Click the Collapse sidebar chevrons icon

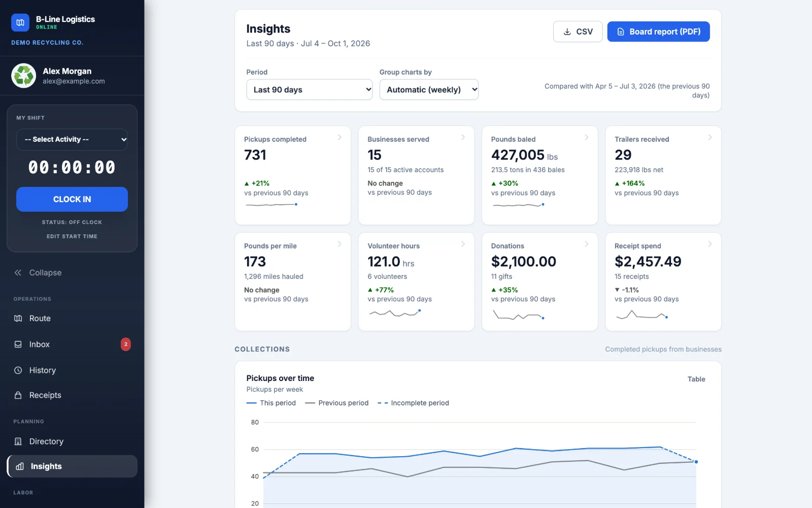tap(18, 273)
